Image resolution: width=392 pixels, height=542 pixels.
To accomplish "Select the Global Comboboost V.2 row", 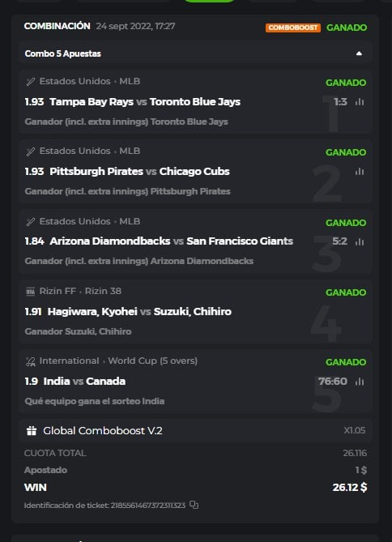I will [x=196, y=431].
